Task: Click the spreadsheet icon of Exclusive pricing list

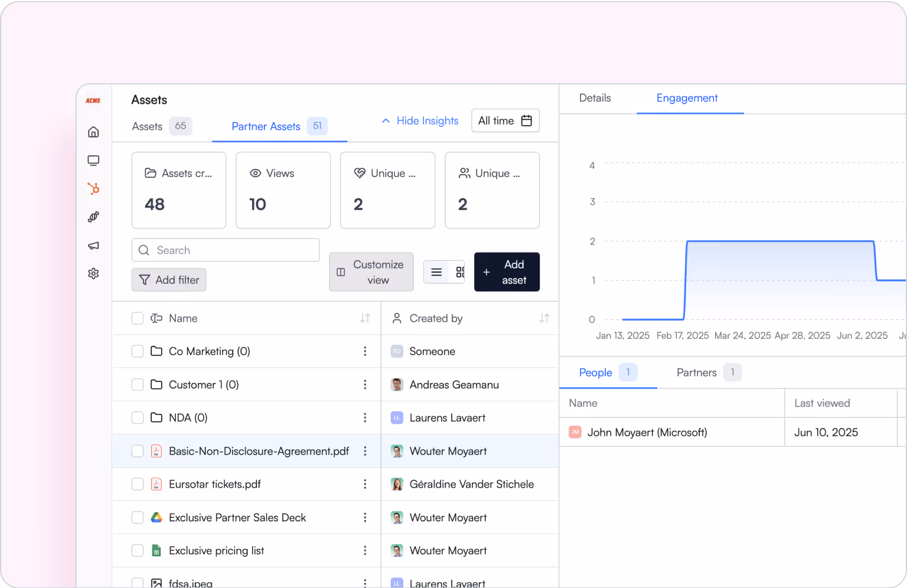Action: (156, 551)
